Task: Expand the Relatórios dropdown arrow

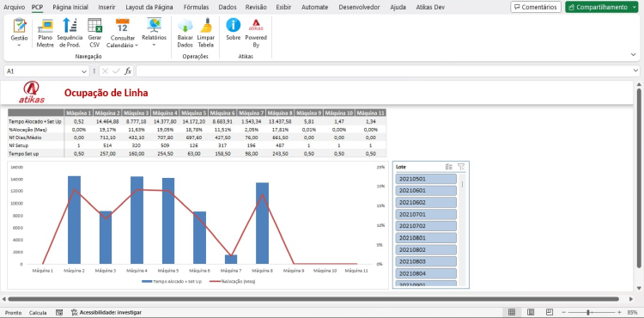Action: [x=154, y=46]
